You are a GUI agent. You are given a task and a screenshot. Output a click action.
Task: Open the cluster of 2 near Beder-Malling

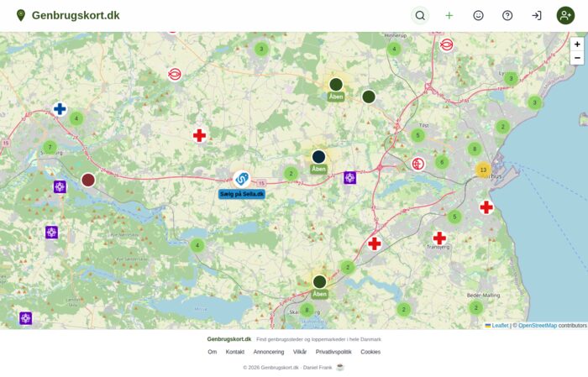tap(476, 307)
